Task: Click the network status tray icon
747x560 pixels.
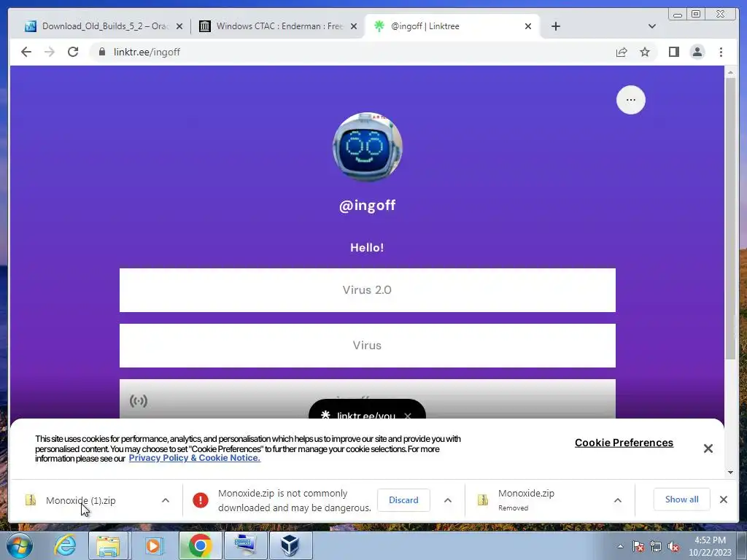Action: click(x=656, y=547)
